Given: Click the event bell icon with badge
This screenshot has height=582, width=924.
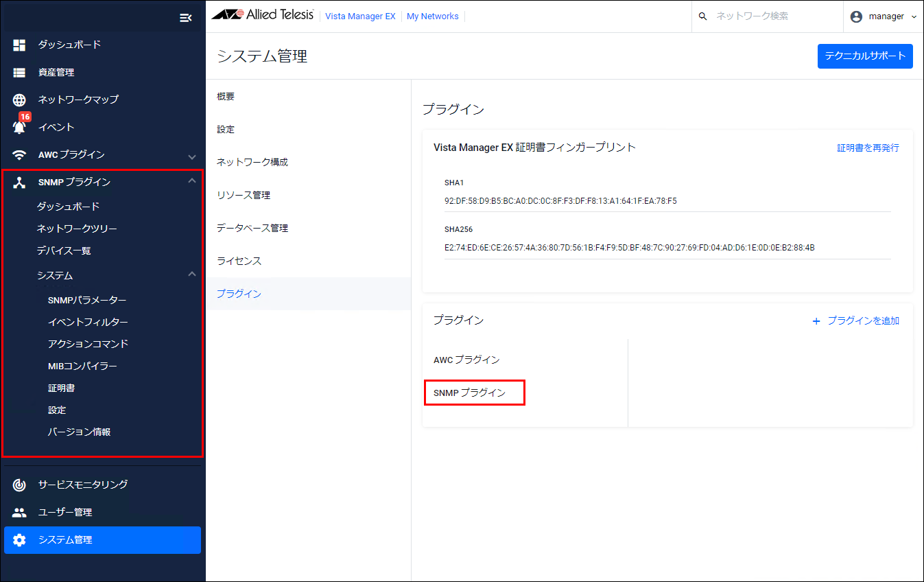Looking at the screenshot, I should click(x=20, y=127).
